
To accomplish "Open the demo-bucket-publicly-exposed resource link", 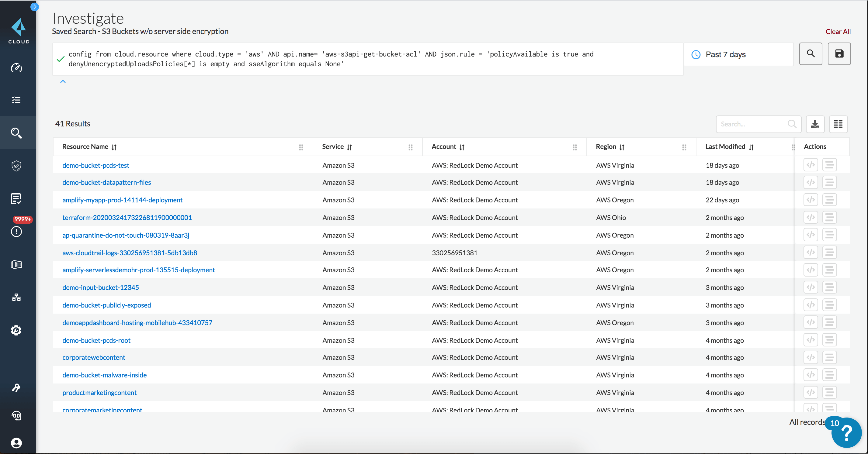I will tap(106, 305).
